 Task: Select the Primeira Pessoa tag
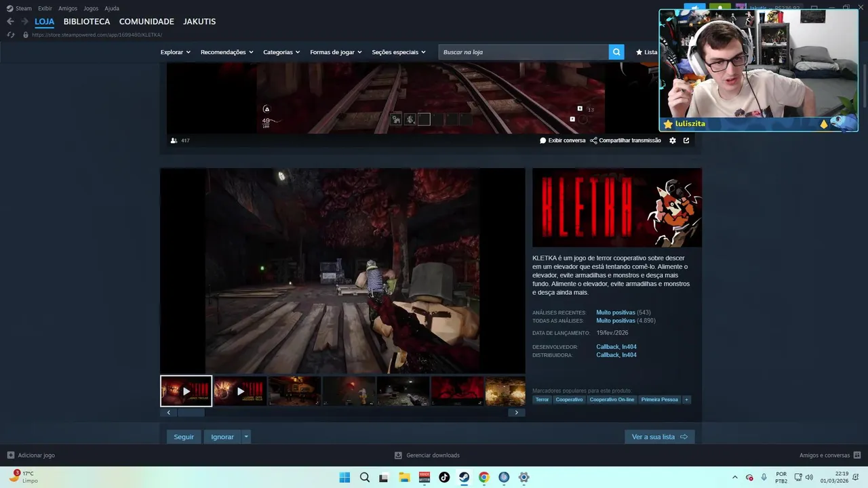pyautogui.click(x=660, y=400)
